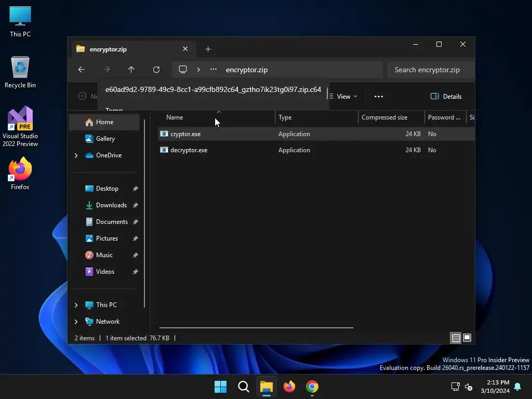Open taskbar Search
532x399 pixels.
(244, 387)
